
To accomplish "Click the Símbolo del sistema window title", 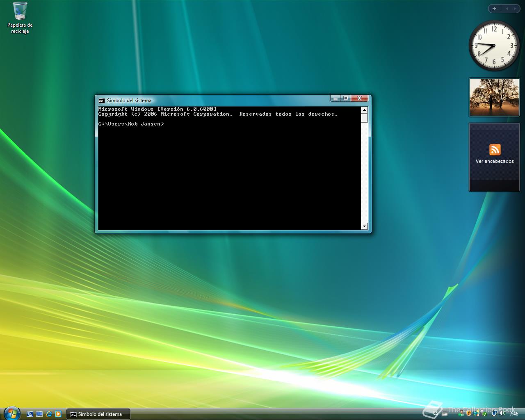I will click(x=129, y=100).
